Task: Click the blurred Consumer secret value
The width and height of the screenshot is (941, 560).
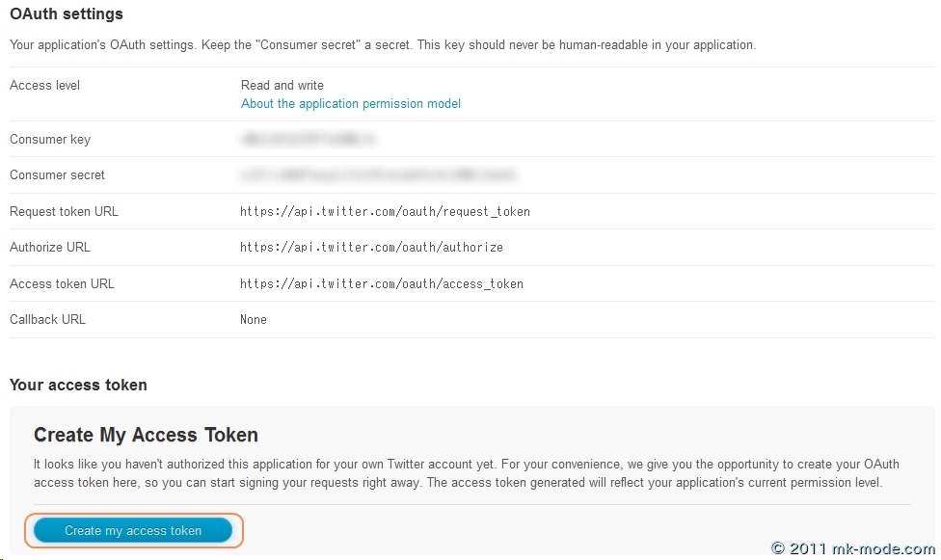Action: (x=378, y=175)
